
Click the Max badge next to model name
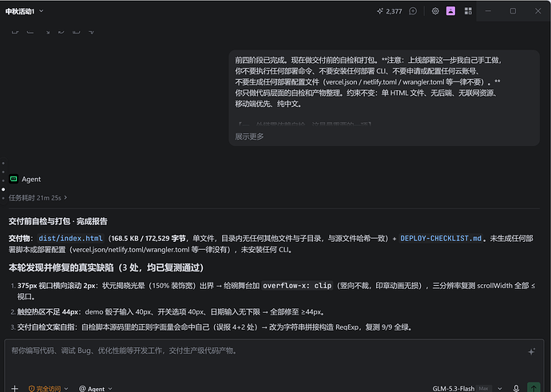click(x=484, y=389)
